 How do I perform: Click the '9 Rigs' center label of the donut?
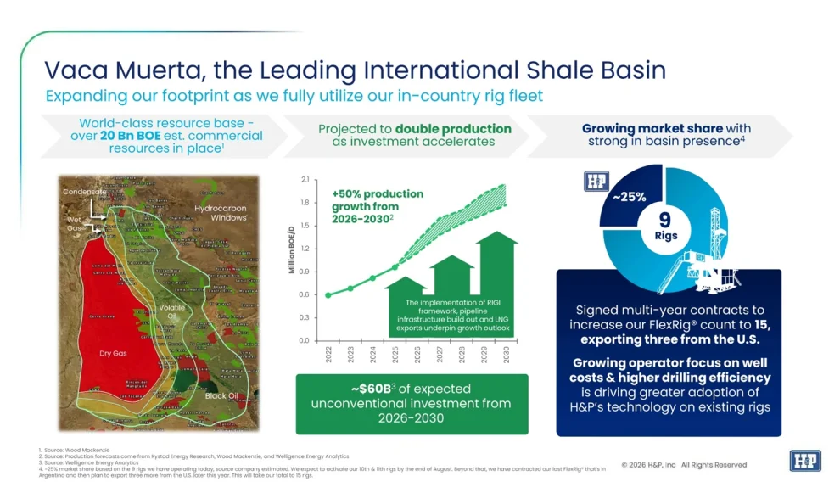pyautogui.click(x=665, y=226)
